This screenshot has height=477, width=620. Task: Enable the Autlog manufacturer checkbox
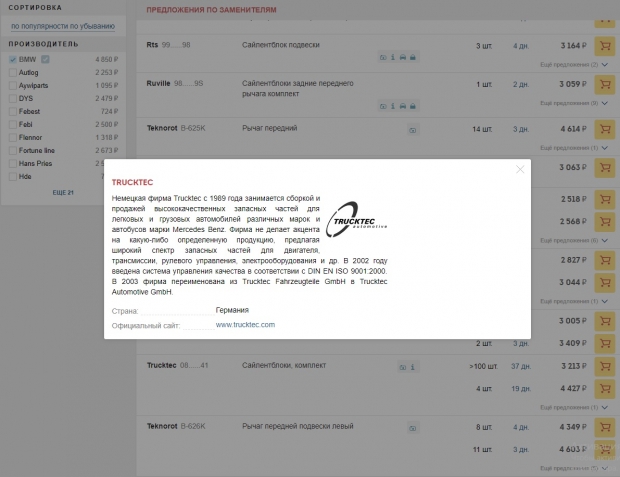coord(12,73)
